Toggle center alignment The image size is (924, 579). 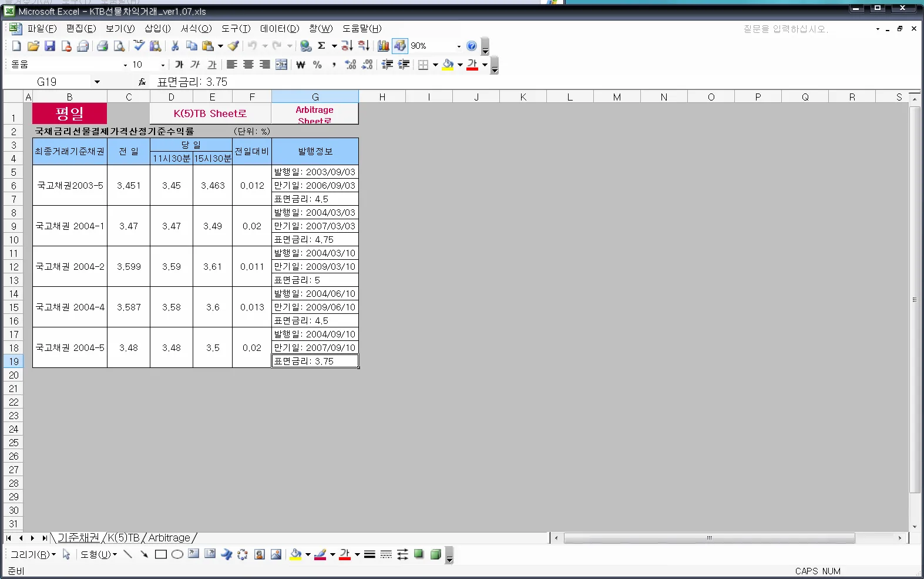[248, 65]
